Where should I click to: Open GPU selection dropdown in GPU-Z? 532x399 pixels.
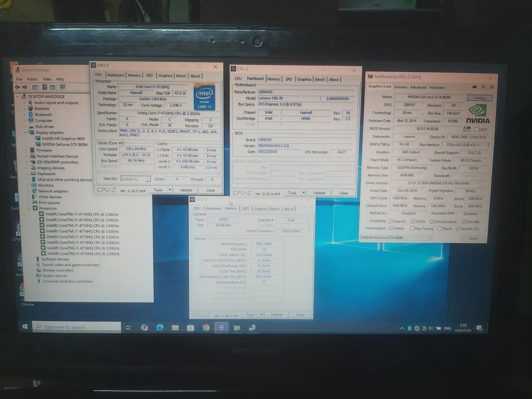coord(430,238)
